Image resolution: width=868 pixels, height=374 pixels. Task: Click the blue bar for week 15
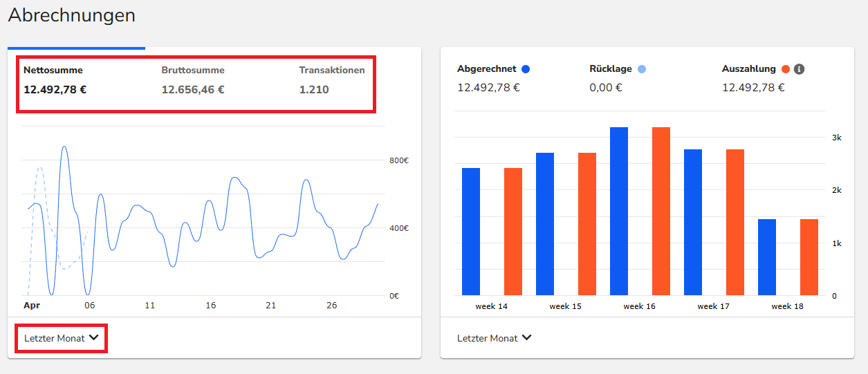(545, 224)
